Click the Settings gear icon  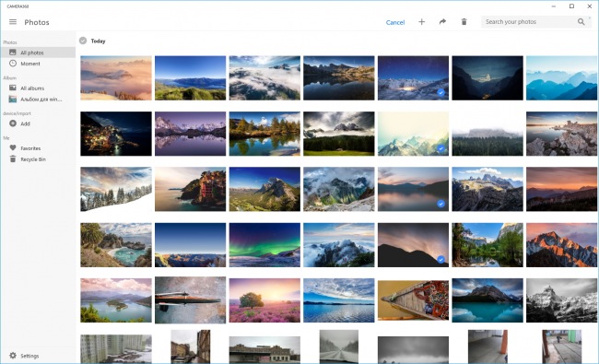click(13, 356)
